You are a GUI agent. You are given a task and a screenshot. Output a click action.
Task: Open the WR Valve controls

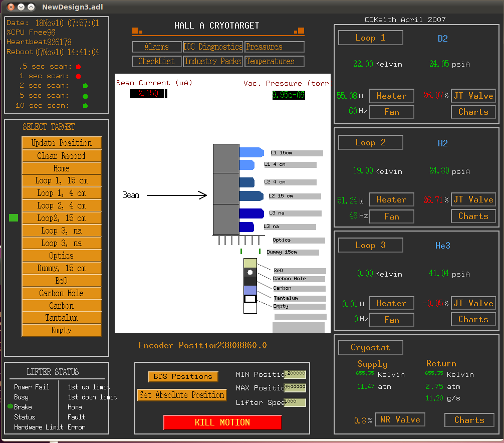coord(400,419)
